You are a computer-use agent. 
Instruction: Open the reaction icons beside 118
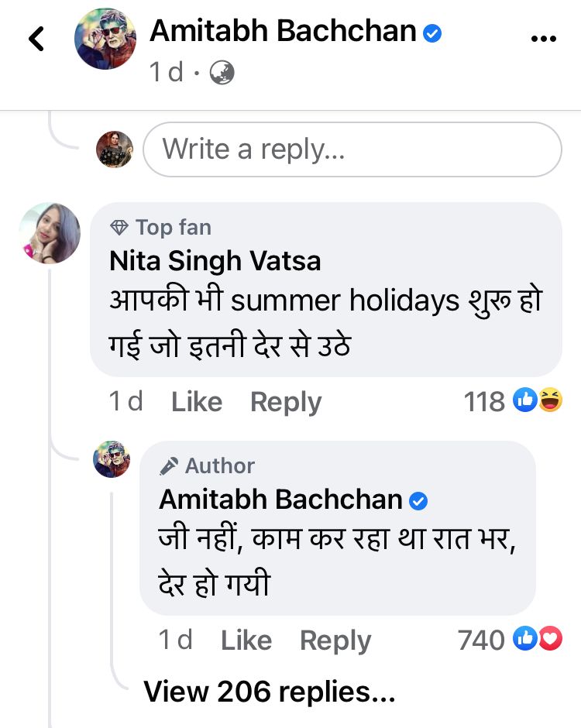pos(537,401)
